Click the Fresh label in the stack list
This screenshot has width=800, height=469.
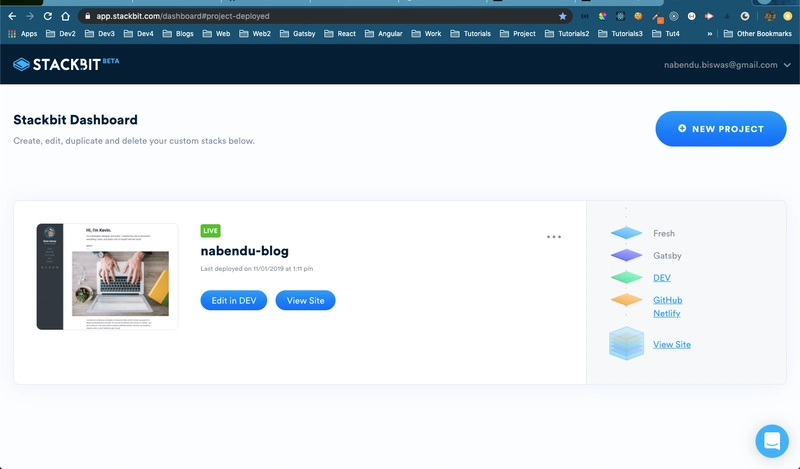(x=664, y=233)
